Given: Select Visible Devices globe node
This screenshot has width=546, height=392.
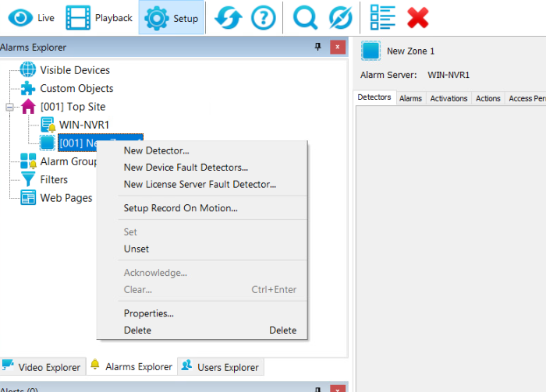Looking at the screenshot, I should [75, 70].
